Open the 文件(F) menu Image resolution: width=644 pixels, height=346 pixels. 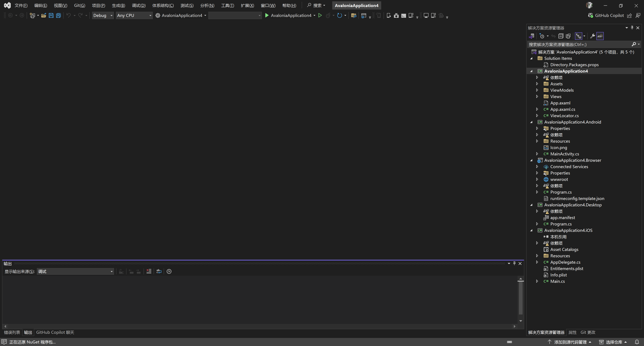tap(21, 6)
